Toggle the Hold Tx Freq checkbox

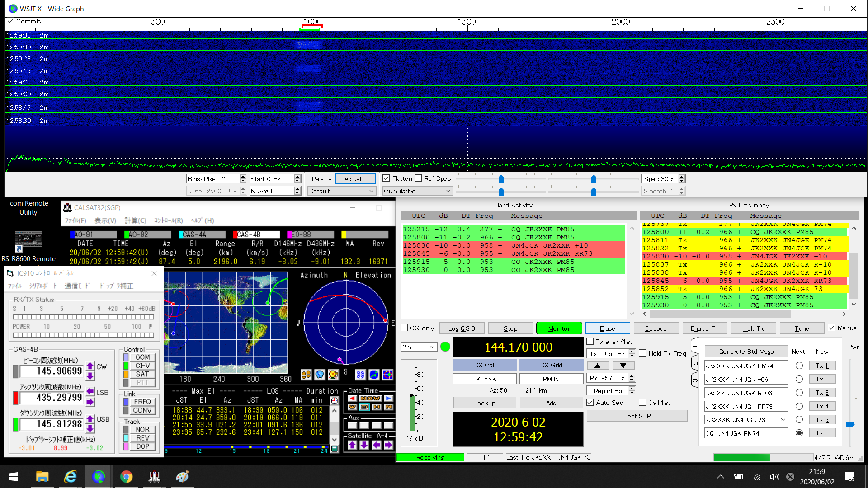click(x=642, y=353)
